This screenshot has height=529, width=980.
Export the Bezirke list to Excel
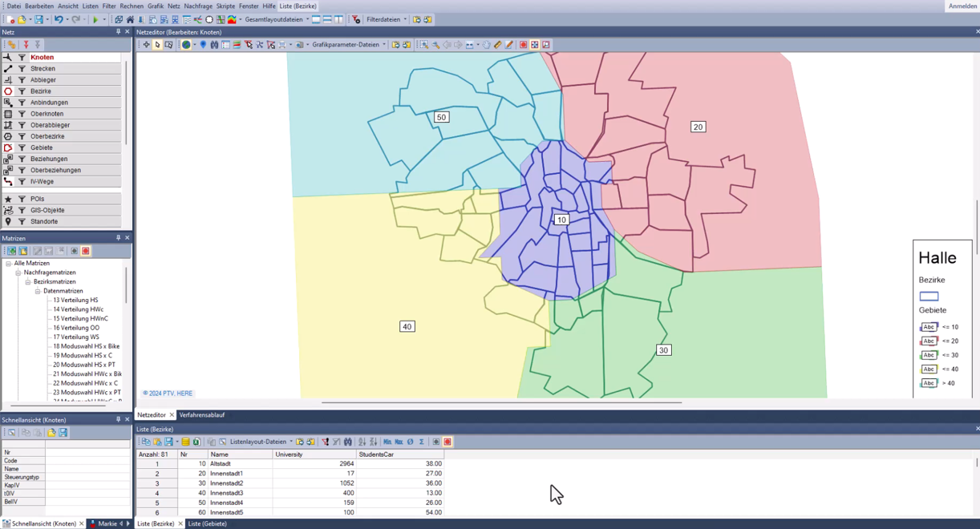pos(196,442)
